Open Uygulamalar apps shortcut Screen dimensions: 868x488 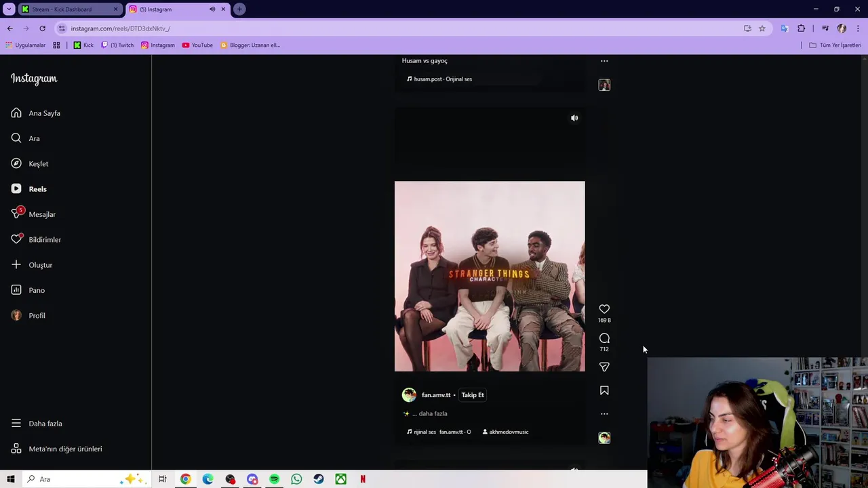25,45
